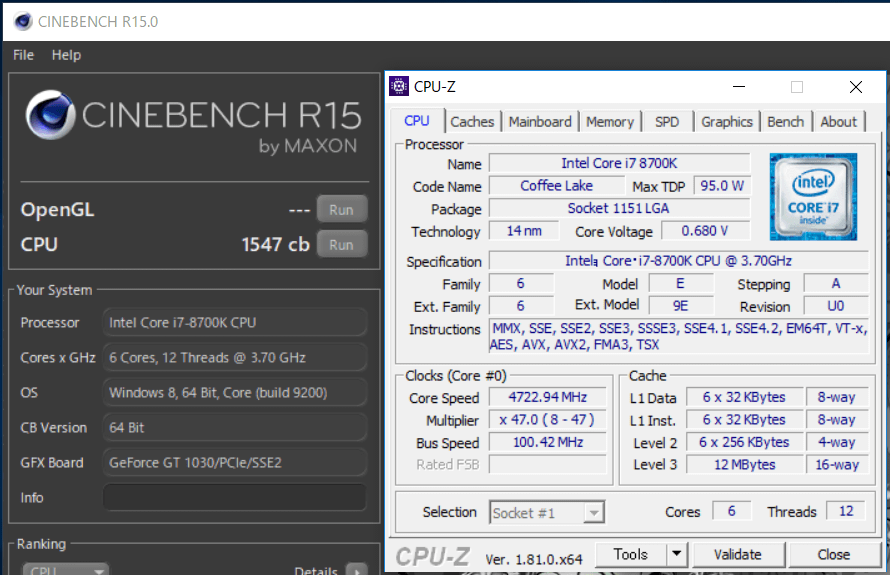Click the 14 nm technology value
The height and width of the screenshot is (575, 890).
tap(524, 231)
